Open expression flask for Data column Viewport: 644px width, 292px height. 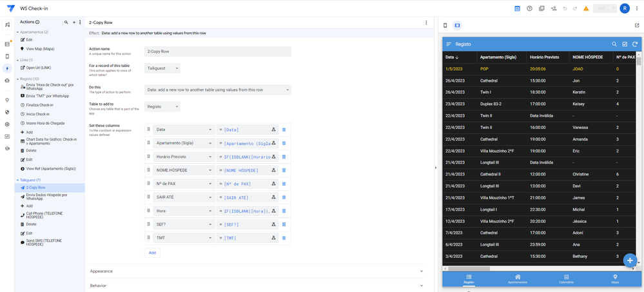point(273,130)
